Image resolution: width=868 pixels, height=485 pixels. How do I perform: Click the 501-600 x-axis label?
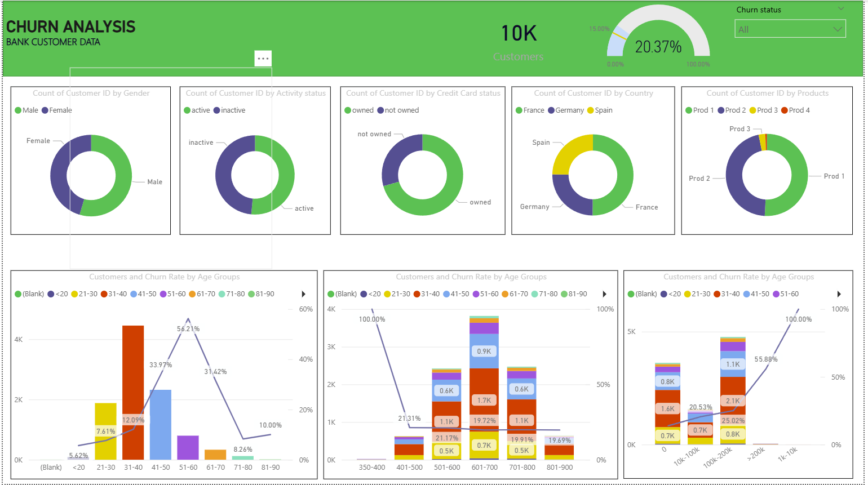coord(447,468)
